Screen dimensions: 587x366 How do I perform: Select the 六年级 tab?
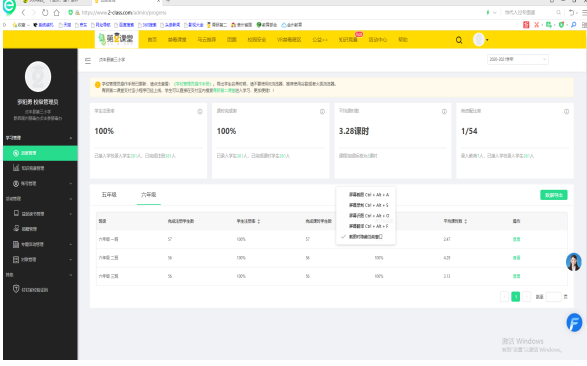(149, 195)
